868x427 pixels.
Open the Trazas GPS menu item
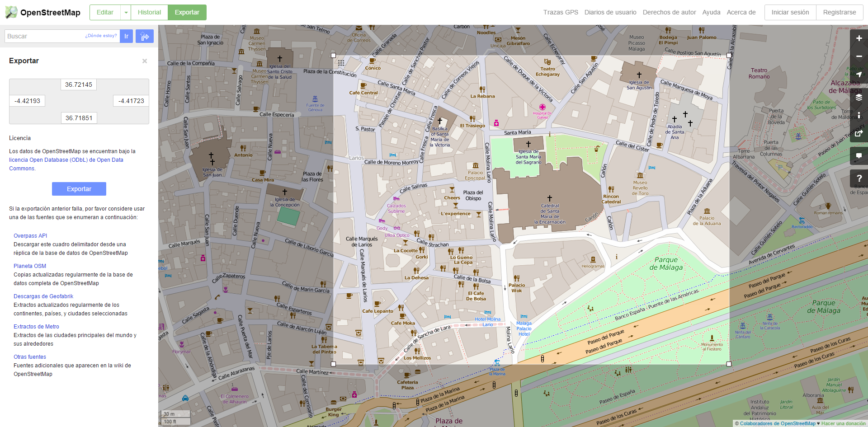[561, 13]
